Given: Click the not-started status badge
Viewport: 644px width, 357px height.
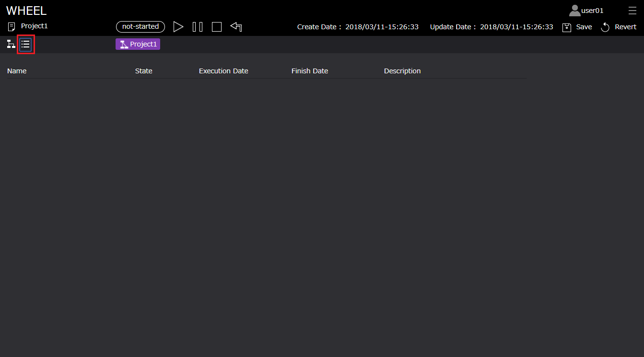Looking at the screenshot, I should click(x=141, y=27).
